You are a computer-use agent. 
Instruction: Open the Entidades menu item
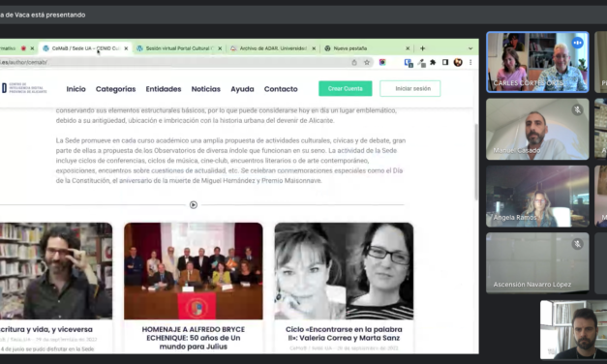[164, 89]
